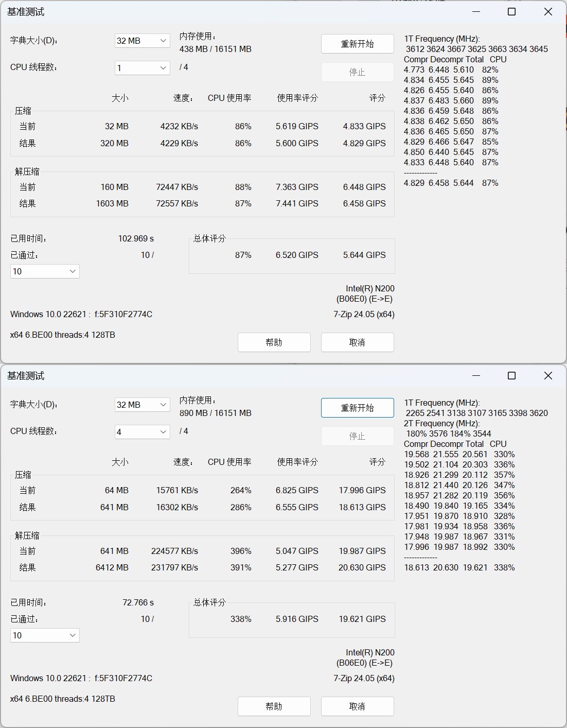Open dictionary size dropdown in bottom window
This screenshot has width=567, height=728.
click(x=142, y=405)
